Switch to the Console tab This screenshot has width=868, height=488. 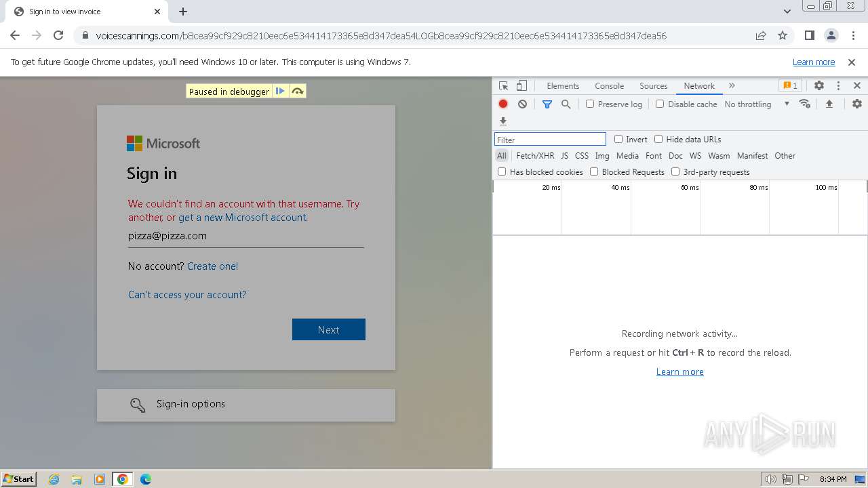click(x=609, y=86)
